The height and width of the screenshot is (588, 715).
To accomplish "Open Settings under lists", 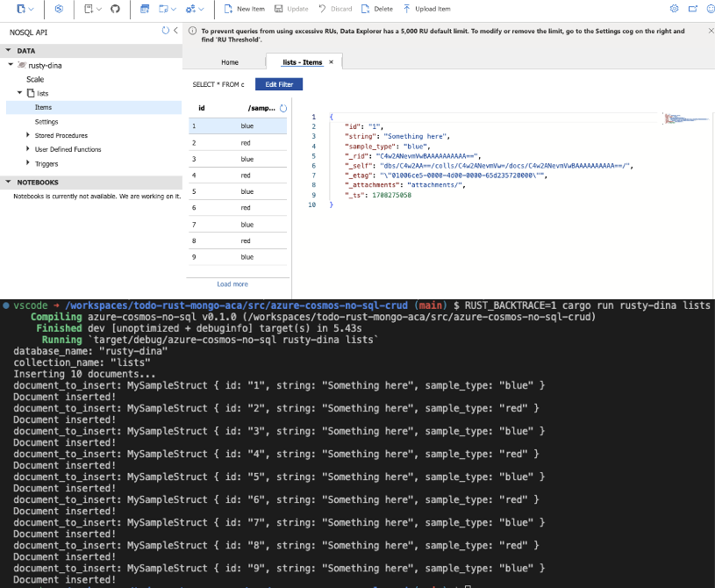I will coord(46,122).
